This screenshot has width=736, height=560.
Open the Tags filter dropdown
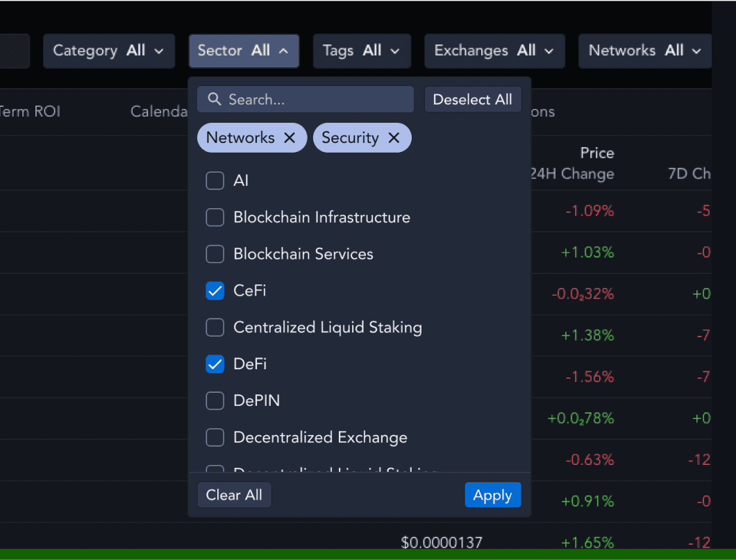point(362,51)
